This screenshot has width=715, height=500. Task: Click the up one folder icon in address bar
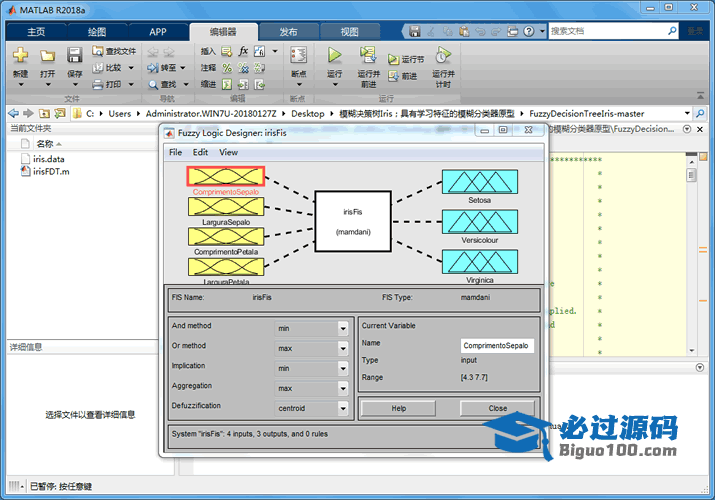tap(44, 113)
